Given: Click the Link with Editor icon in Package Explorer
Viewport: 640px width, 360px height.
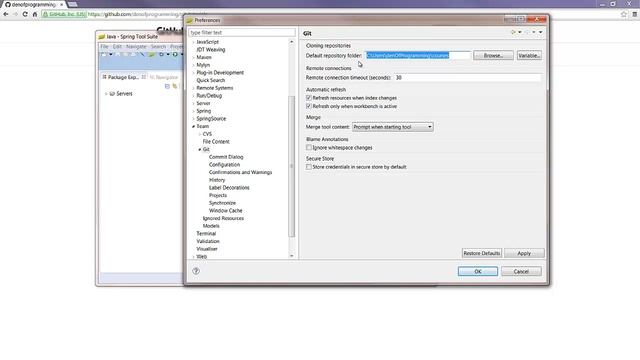Looking at the screenshot, I should [175, 86].
